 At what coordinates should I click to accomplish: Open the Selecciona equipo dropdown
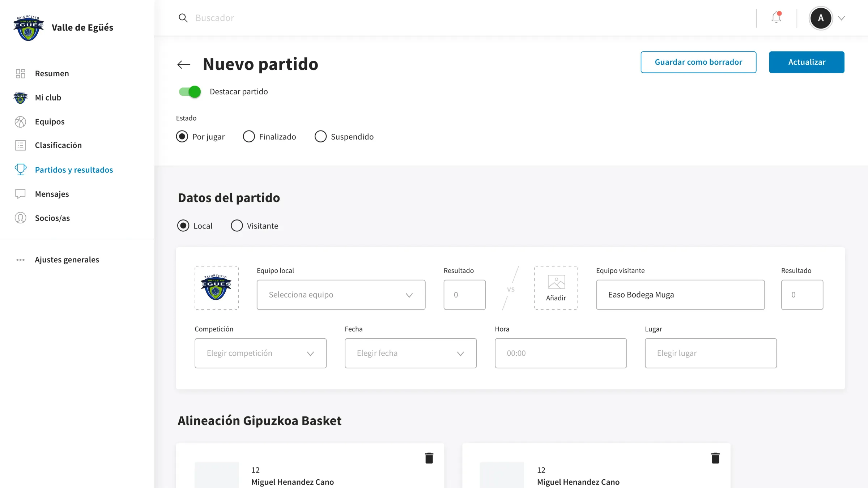tap(341, 295)
